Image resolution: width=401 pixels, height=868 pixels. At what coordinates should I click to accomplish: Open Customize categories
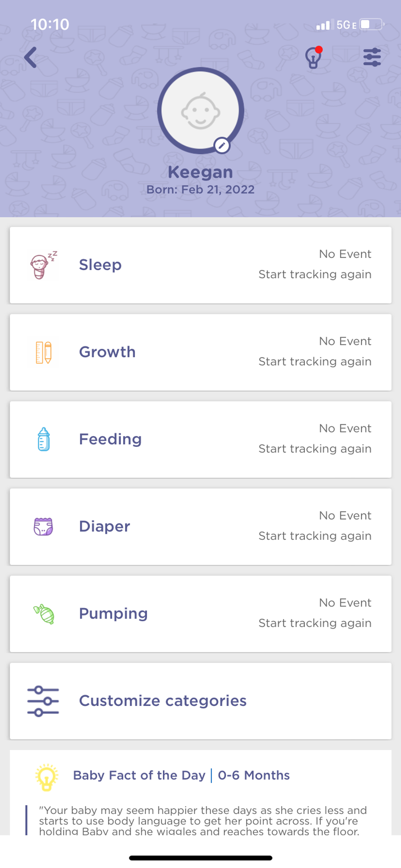[162, 701]
